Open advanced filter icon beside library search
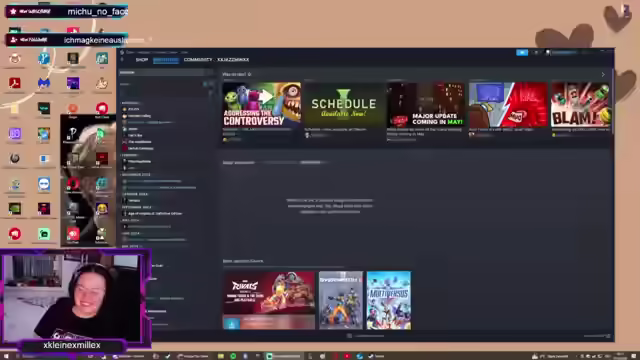Image resolution: width=640 pixels, height=360 pixels. [211, 93]
